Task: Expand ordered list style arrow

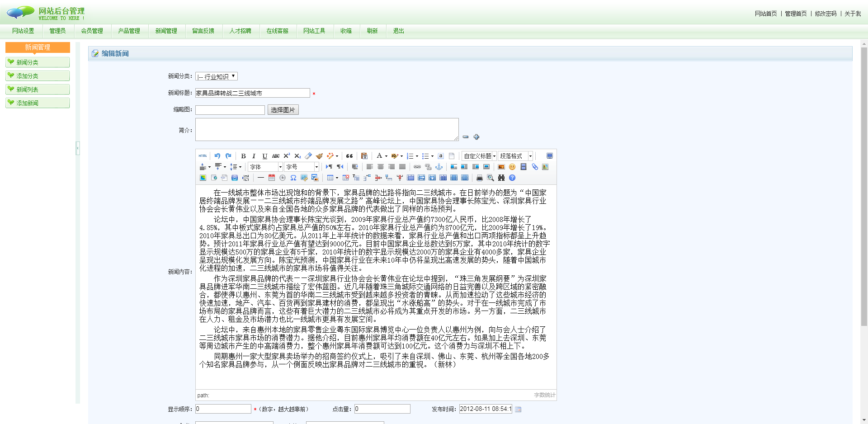Action: 417,156
